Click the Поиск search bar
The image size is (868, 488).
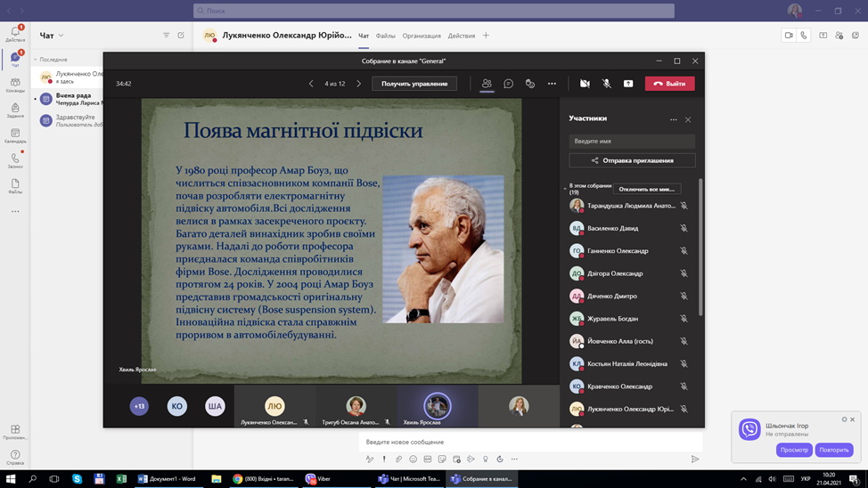(434, 11)
